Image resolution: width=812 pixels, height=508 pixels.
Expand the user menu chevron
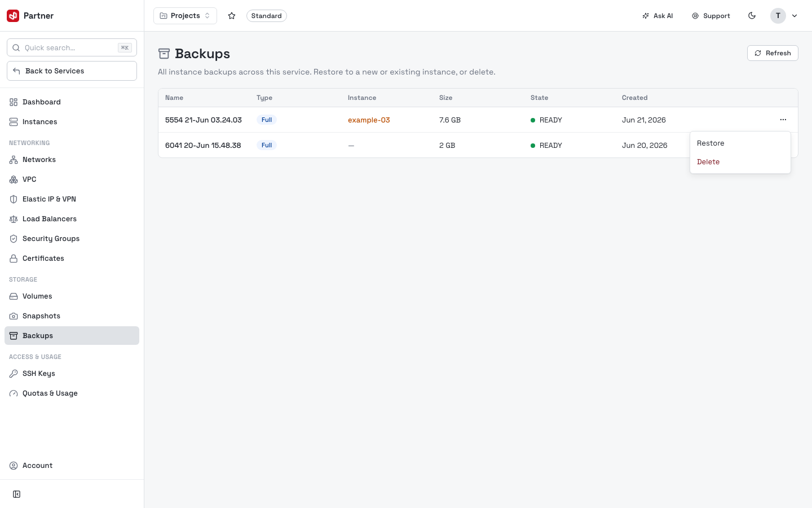tap(795, 16)
